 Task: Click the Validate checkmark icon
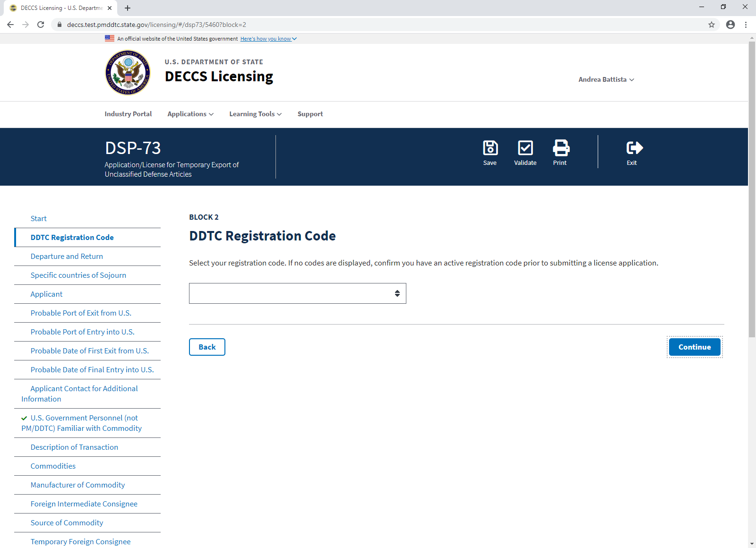coord(525,148)
